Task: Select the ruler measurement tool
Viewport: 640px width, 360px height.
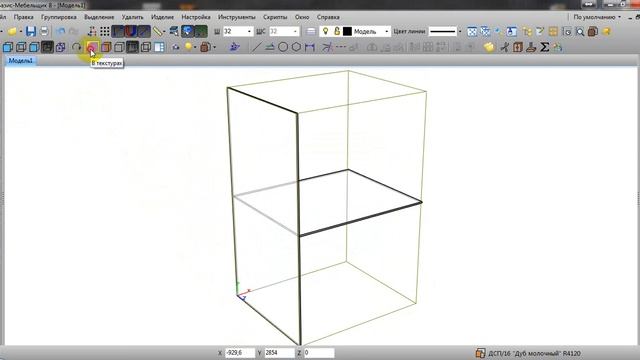Action: [158, 31]
